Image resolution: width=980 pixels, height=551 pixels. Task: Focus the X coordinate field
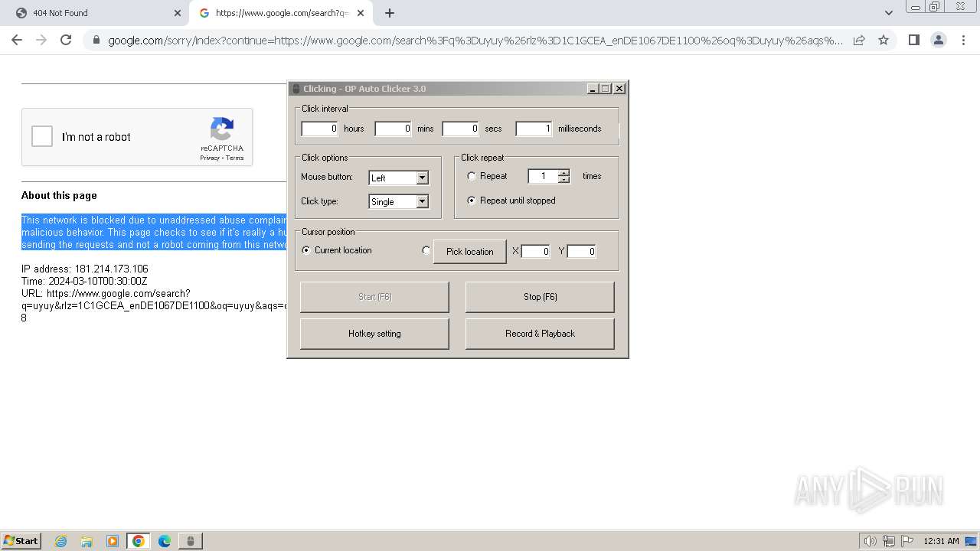tap(536, 251)
